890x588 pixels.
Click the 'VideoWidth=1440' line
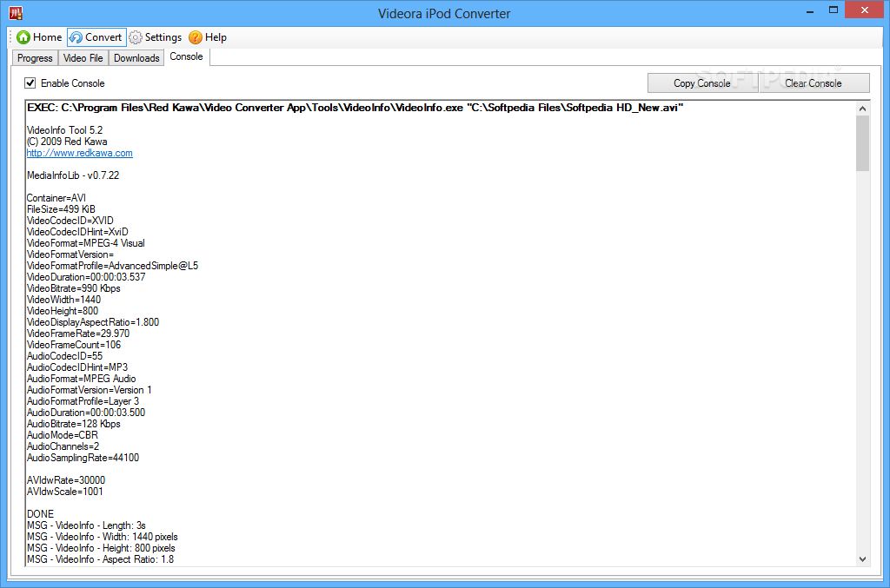pyautogui.click(x=63, y=300)
